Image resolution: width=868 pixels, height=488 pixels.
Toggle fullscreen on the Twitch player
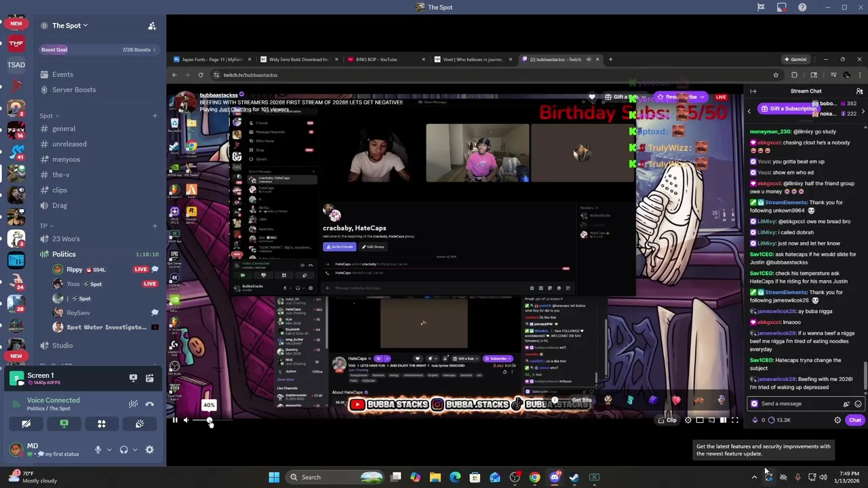(734, 420)
